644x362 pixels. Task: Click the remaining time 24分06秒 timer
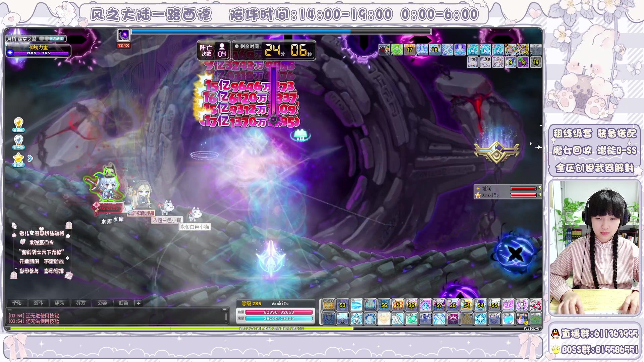(274, 50)
